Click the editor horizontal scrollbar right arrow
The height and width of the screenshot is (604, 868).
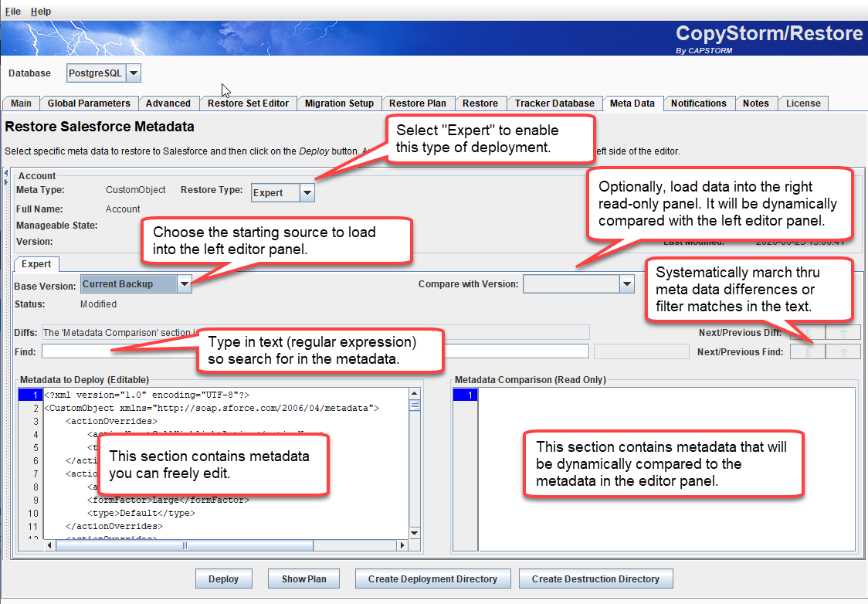tap(402, 545)
